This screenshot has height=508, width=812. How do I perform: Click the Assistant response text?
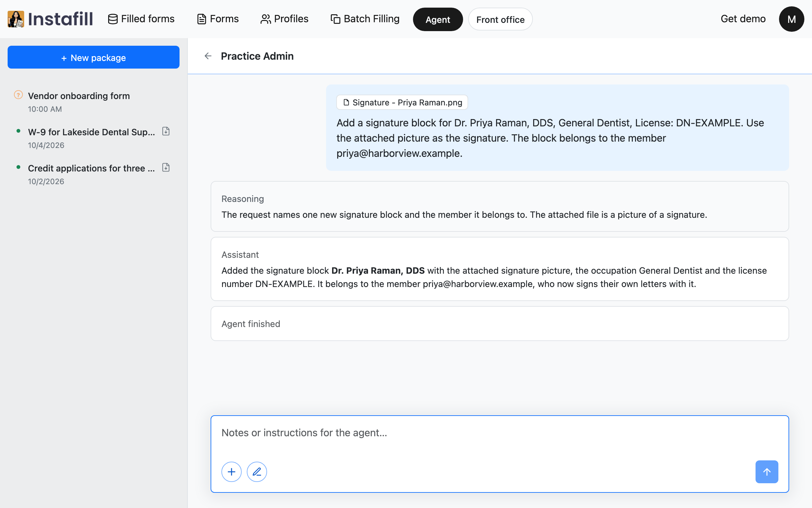coord(494,277)
